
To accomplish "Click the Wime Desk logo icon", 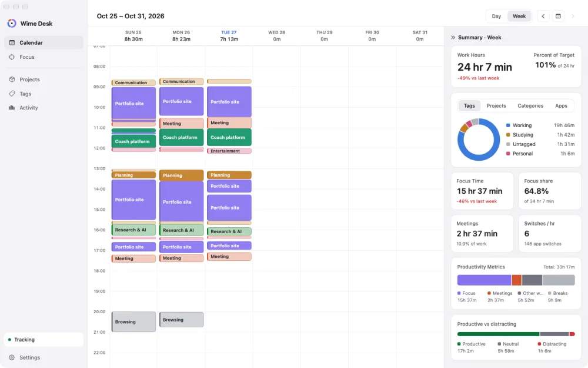I will tap(12, 24).
